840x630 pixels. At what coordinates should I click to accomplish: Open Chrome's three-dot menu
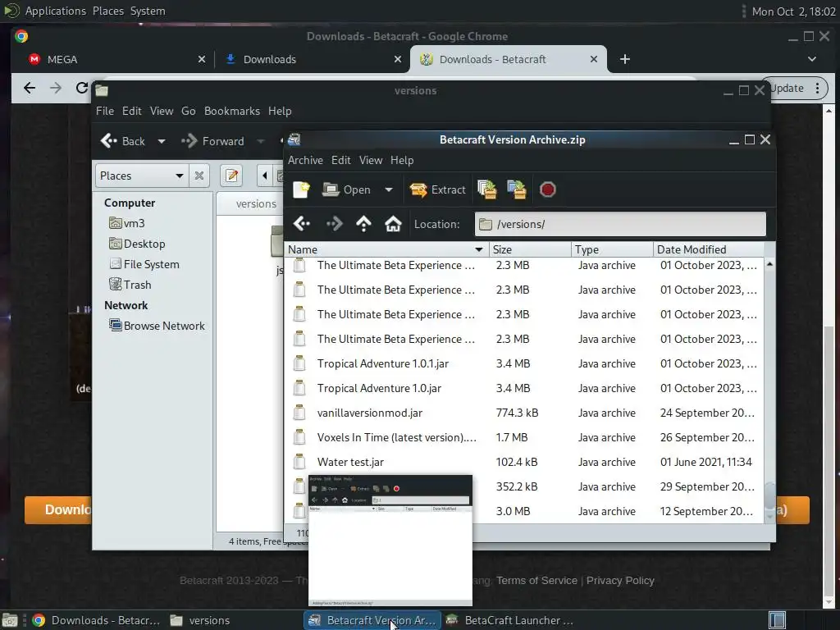(x=818, y=88)
